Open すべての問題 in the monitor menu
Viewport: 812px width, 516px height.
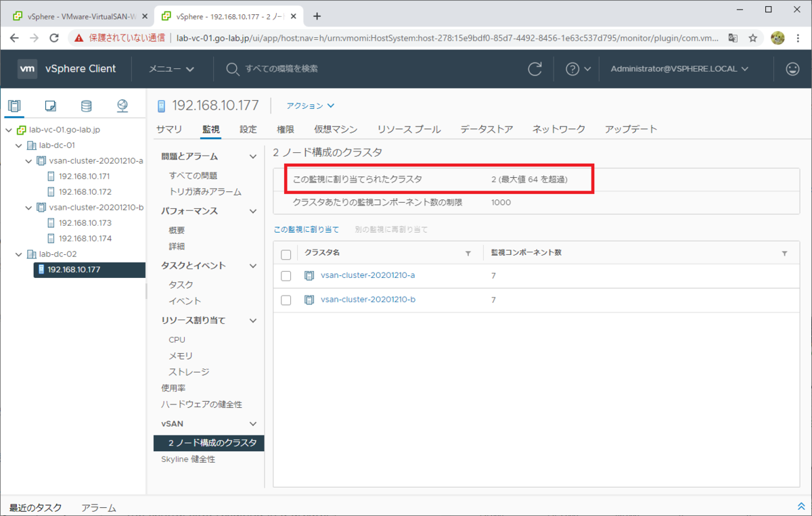193,176
